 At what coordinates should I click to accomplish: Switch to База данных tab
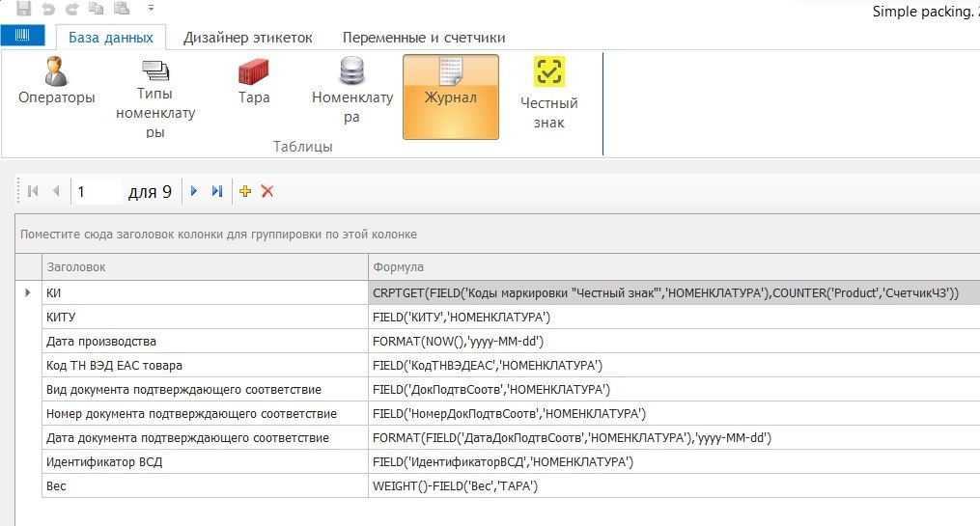click(111, 38)
